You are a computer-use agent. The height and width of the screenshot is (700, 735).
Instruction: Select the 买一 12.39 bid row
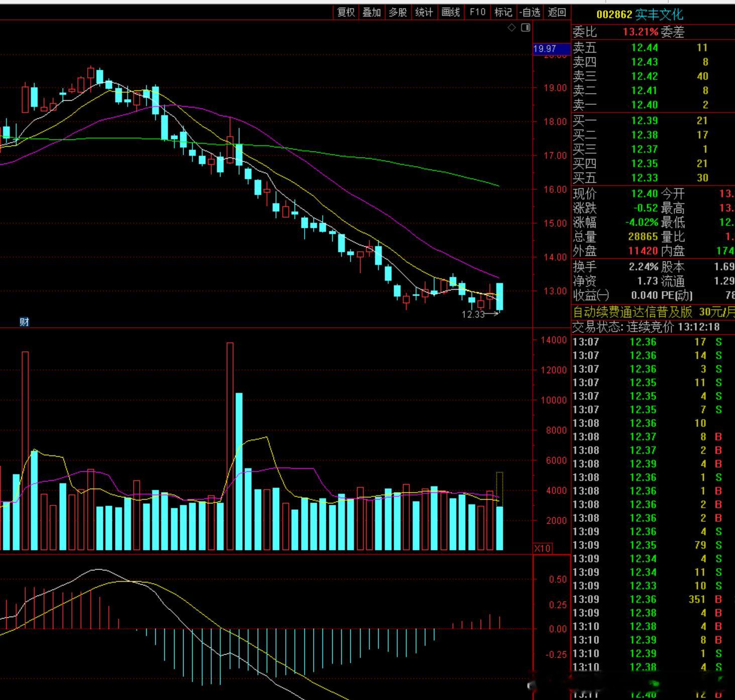point(653,121)
